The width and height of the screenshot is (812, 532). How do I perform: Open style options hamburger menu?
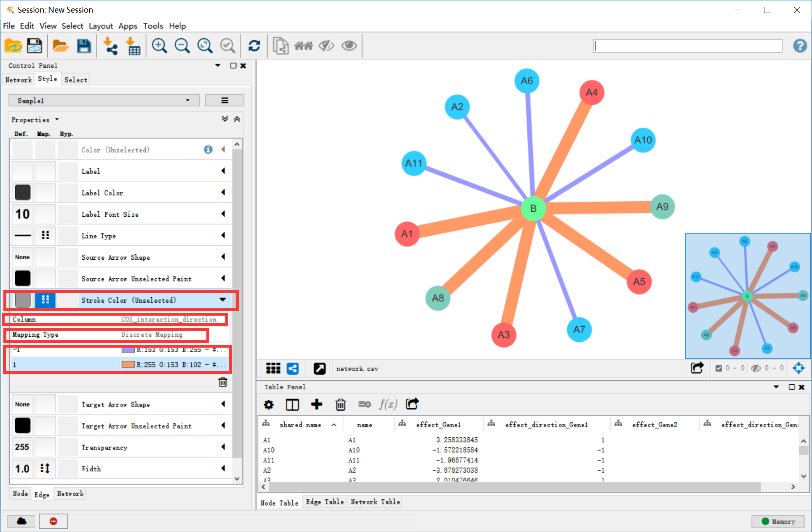click(x=224, y=101)
